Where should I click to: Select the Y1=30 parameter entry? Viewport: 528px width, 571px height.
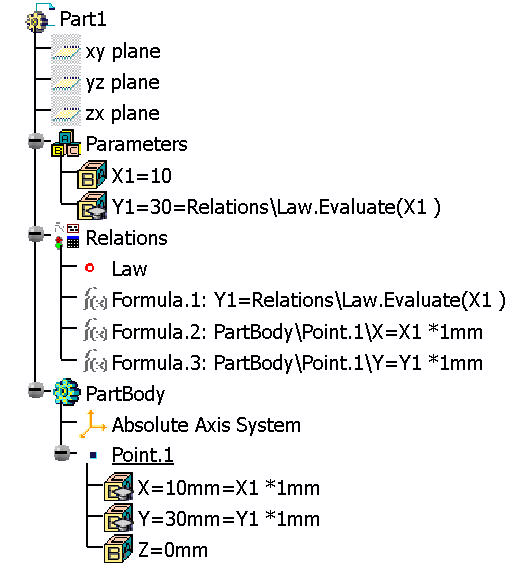point(276,207)
